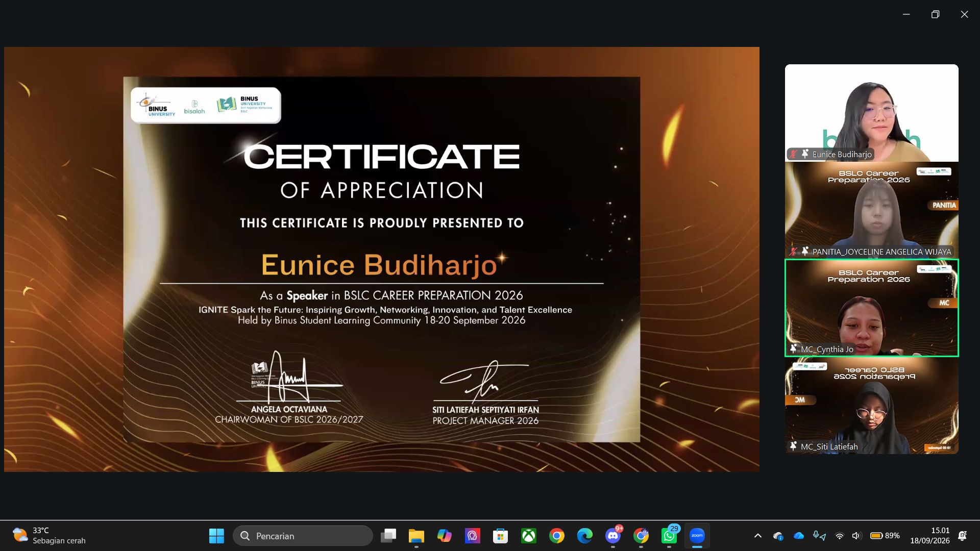
Task: Select the MC_Siti Latiefah video tile
Action: (x=872, y=405)
